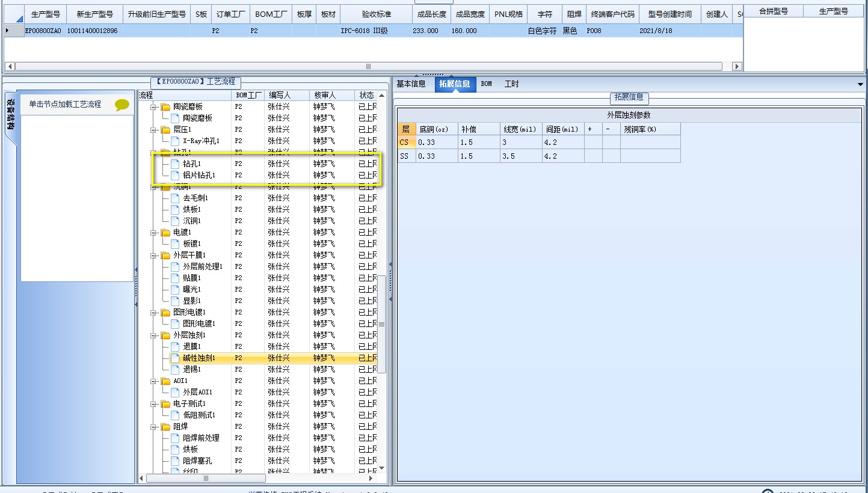868x493 pixels.
Task: Click the 合拼型号 column header
Action: [x=774, y=11]
